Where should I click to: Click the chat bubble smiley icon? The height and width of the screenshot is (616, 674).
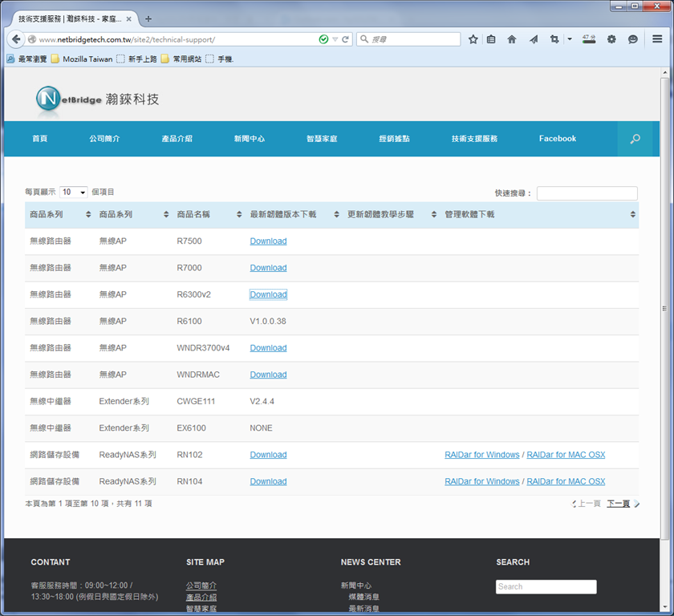click(x=633, y=39)
